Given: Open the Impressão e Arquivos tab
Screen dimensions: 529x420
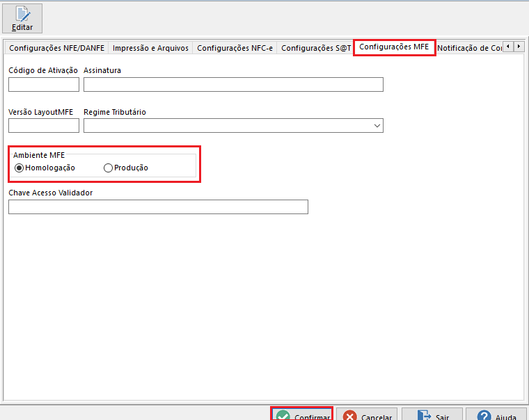Looking at the screenshot, I should (150, 48).
